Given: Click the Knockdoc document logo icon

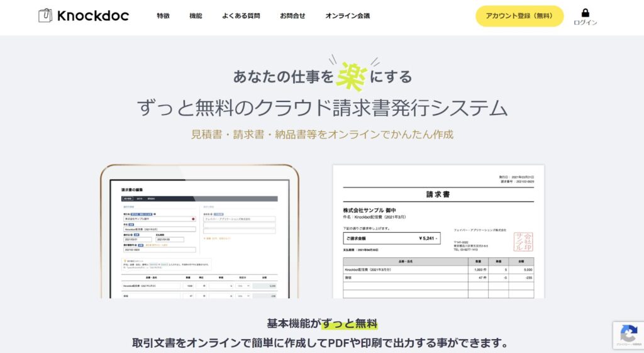Looking at the screenshot, I should 45,16.
